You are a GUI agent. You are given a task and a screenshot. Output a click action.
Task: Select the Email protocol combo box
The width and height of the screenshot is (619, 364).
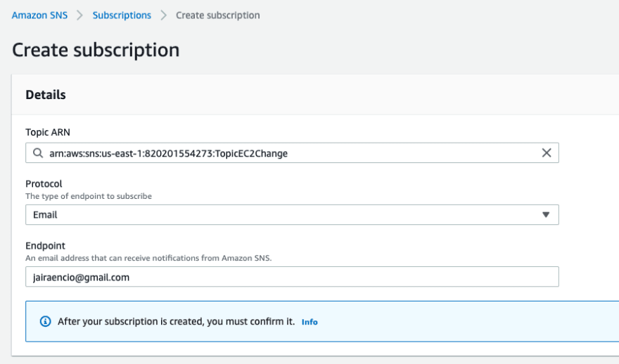292,214
